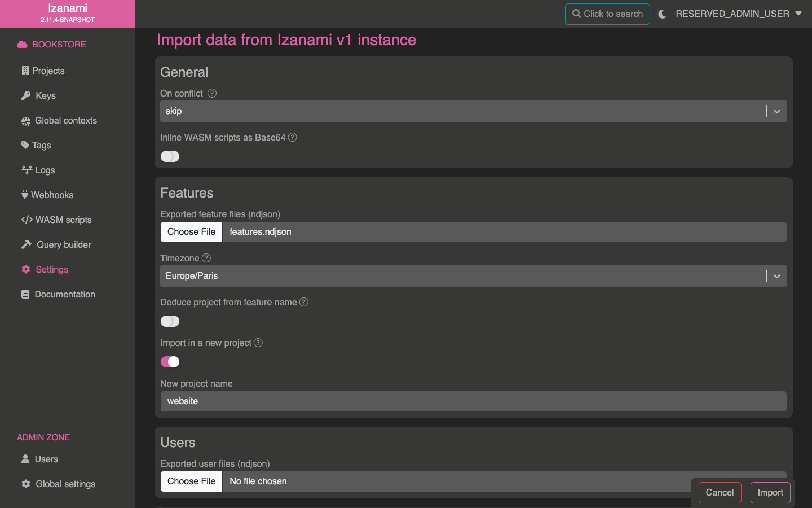
Task: Choose File for exported user files
Action: 192,481
